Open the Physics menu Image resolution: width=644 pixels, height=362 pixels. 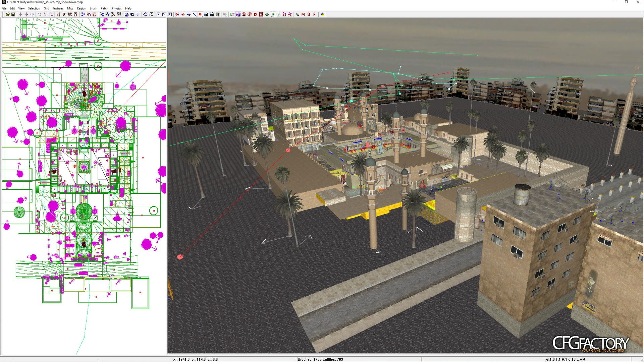117,8
